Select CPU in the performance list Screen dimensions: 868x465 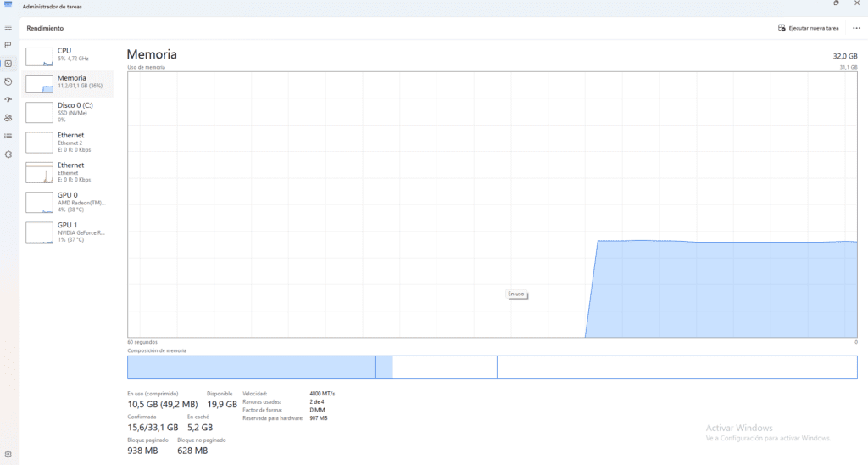(68, 55)
